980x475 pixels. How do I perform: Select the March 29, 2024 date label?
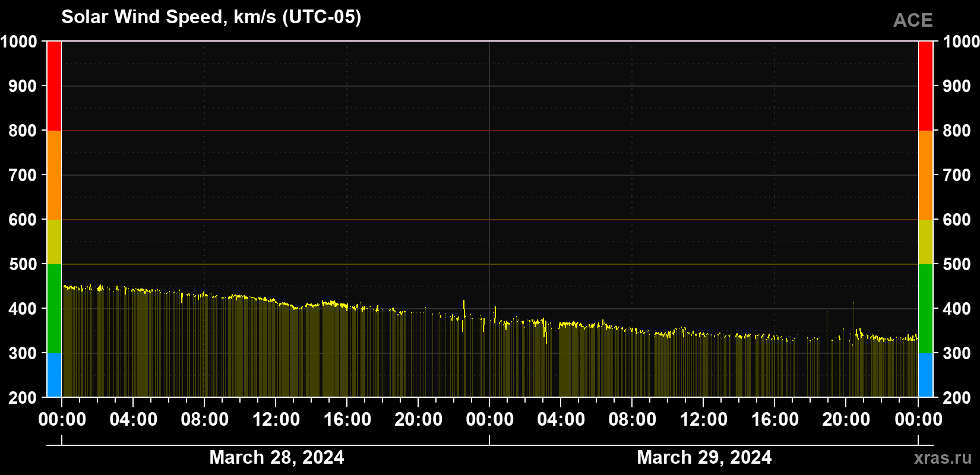coord(704,457)
